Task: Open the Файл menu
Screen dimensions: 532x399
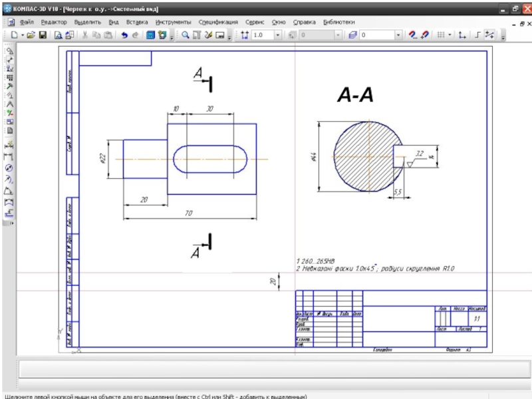Action: pyautogui.click(x=27, y=21)
